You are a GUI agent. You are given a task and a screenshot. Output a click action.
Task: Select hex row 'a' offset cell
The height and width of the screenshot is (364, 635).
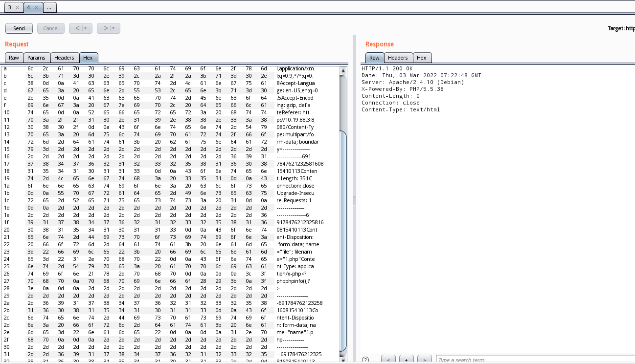tap(5, 68)
